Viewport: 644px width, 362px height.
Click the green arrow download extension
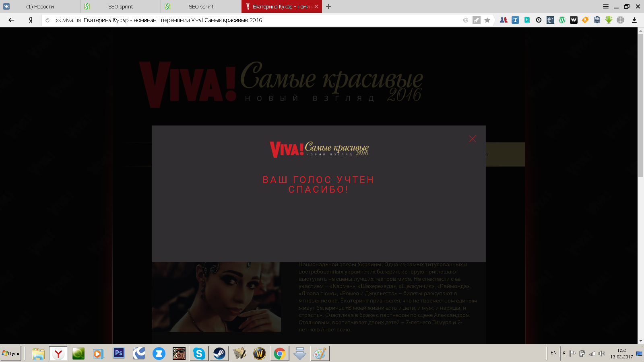609,20
